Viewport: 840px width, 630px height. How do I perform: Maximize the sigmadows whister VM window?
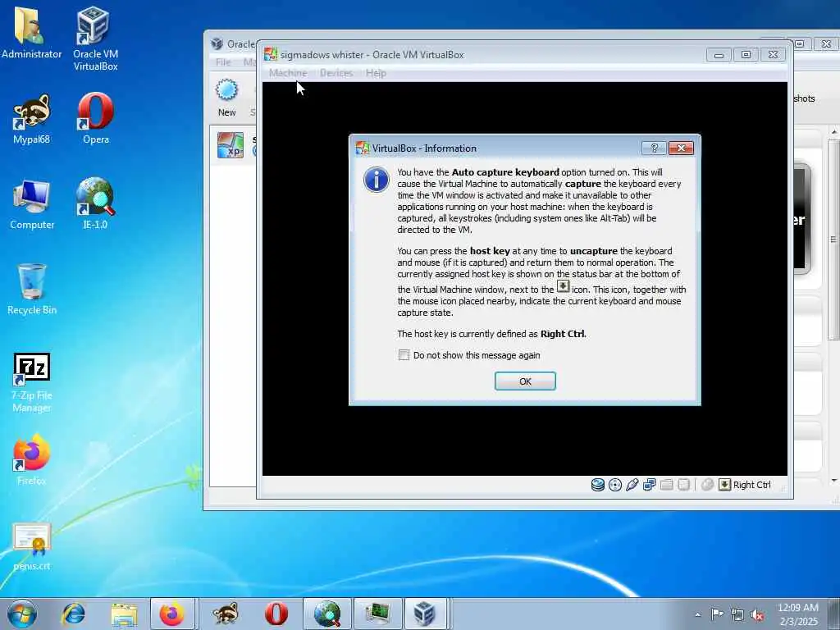tap(746, 55)
